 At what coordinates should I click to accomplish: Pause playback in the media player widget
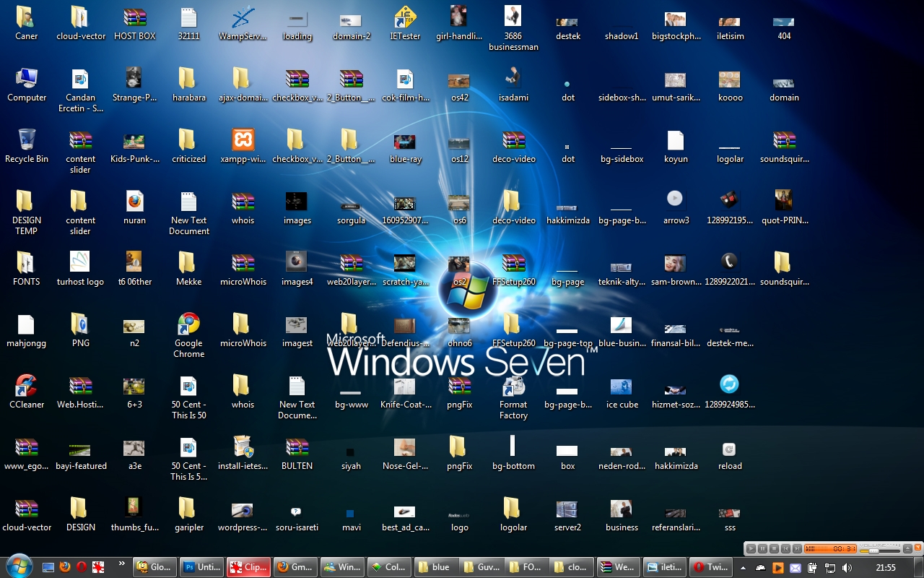click(762, 549)
